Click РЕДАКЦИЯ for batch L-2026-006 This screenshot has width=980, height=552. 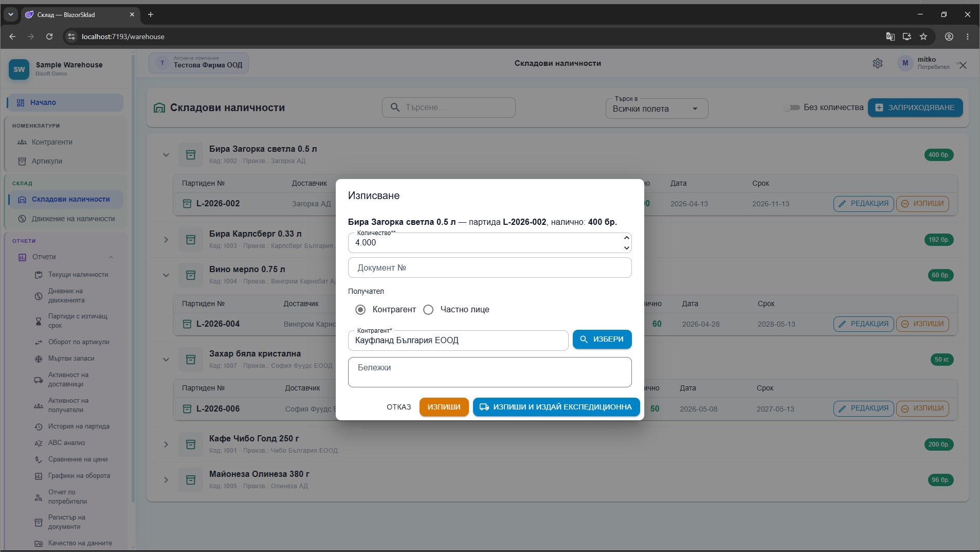[x=863, y=408]
